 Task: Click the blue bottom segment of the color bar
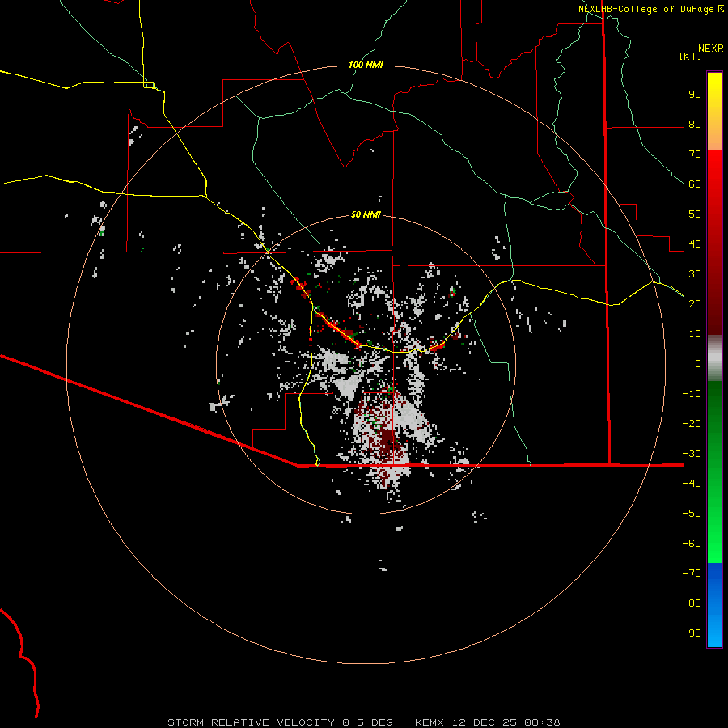tap(714, 605)
